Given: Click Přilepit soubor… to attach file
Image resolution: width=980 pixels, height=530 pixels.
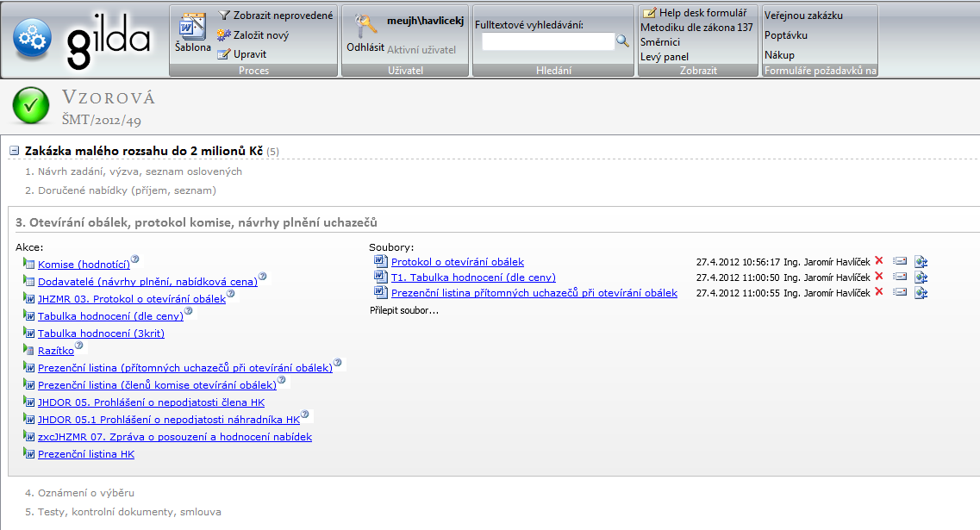Looking at the screenshot, I should click(x=404, y=310).
